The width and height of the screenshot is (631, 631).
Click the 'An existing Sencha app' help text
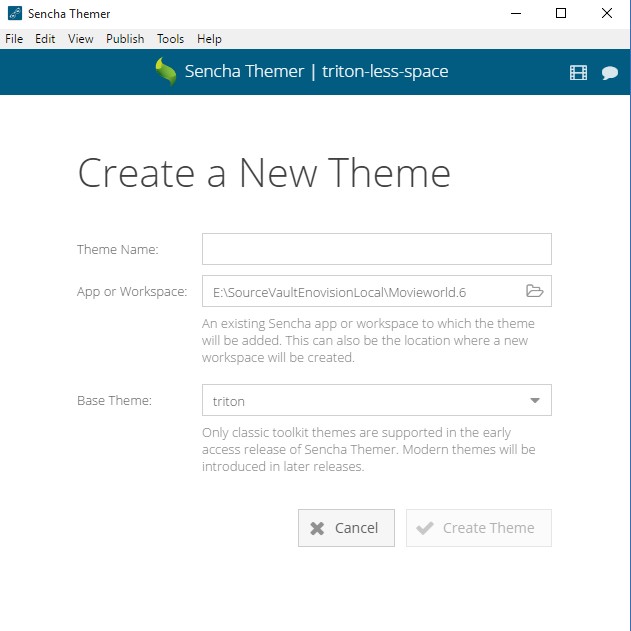point(368,340)
